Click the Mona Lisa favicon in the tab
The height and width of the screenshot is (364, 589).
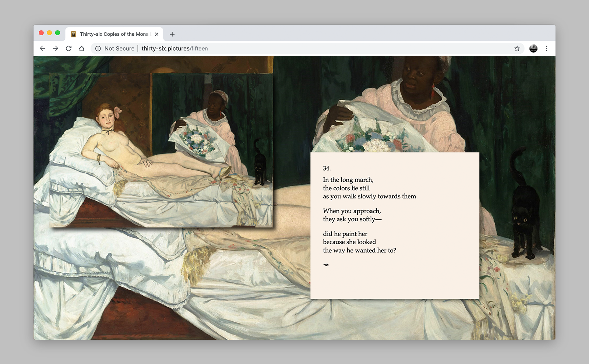point(73,34)
